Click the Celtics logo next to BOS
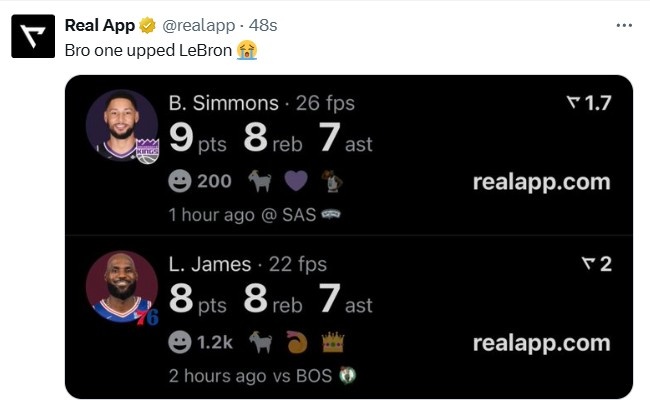The image size is (650, 408). [347, 375]
